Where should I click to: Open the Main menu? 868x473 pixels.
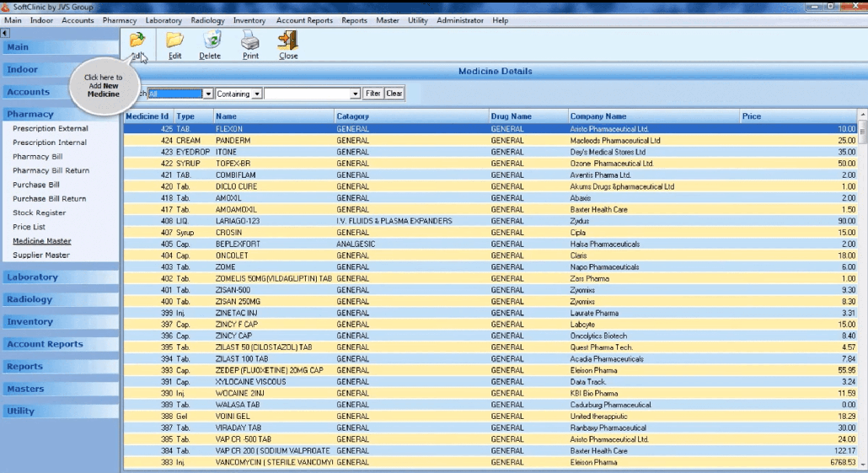coord(13,20)
